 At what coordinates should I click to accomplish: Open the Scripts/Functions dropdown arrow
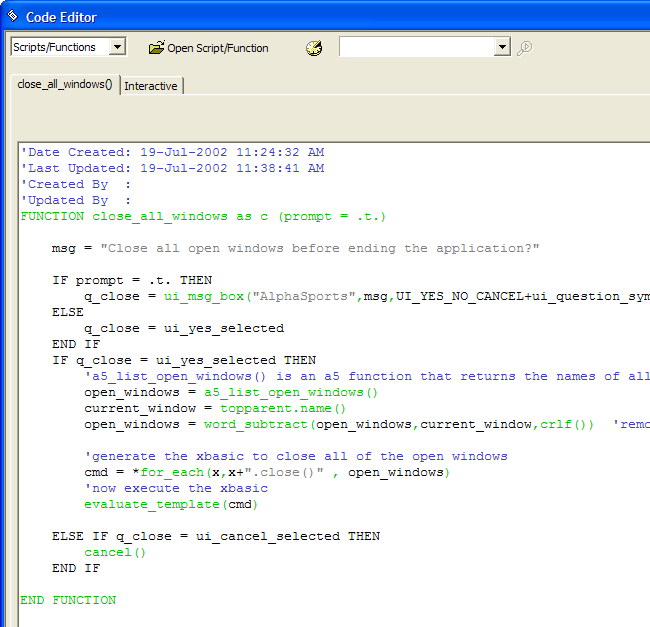coord(118,47)
